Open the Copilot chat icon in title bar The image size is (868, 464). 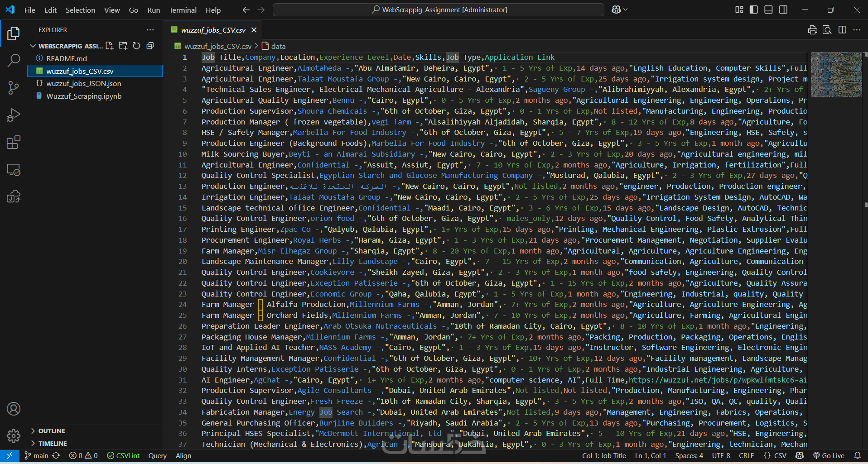pyautogui.click(x=616, y=10)
